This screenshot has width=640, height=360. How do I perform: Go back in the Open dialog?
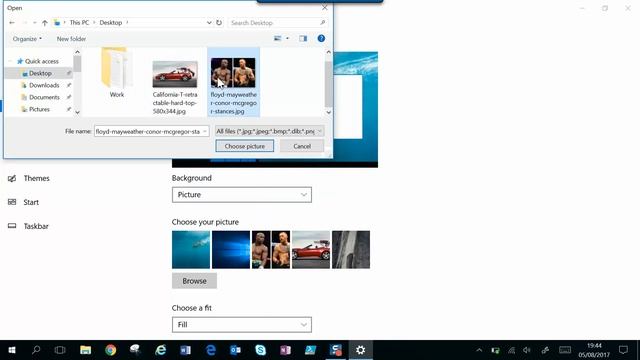tap(12, 23)
